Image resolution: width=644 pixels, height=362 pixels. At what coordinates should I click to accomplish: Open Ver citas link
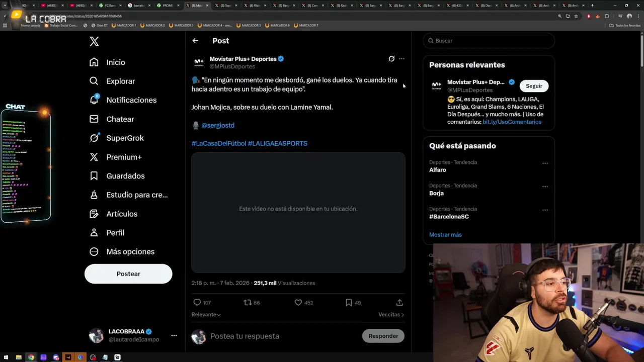click(391, 315)
